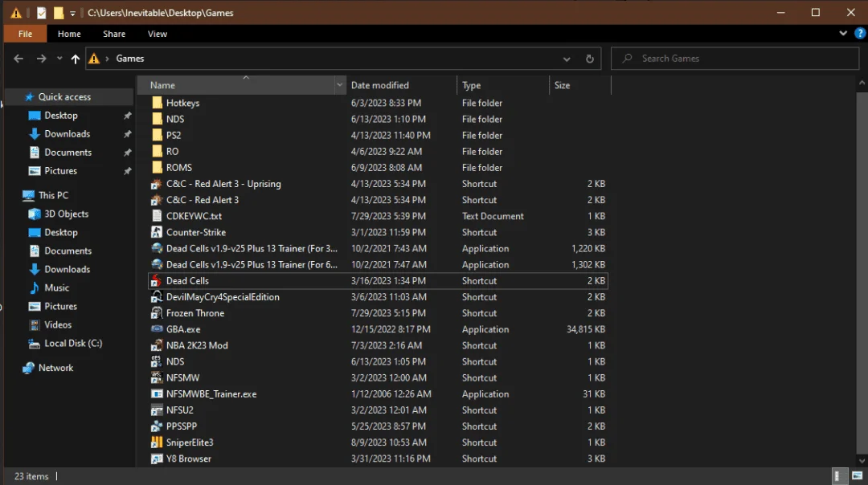Open the Customize Quick Access Toolbar dropdown
This screenshot has width=868, height=485.
tap(72, 14)
